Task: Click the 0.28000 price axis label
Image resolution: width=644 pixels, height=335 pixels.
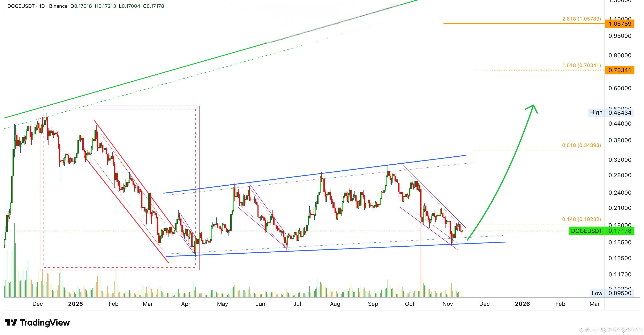Action: [x=620, y=175]
